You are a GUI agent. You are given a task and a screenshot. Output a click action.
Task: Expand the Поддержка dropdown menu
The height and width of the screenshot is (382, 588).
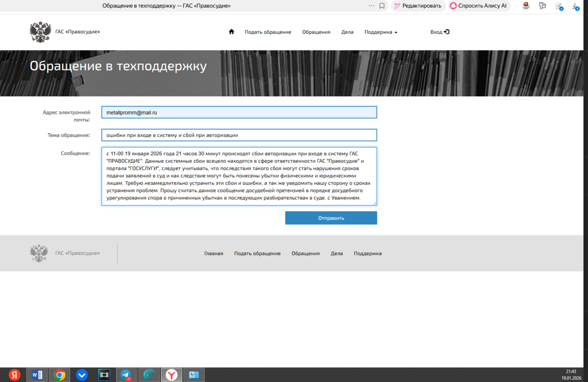click(381, 32)
